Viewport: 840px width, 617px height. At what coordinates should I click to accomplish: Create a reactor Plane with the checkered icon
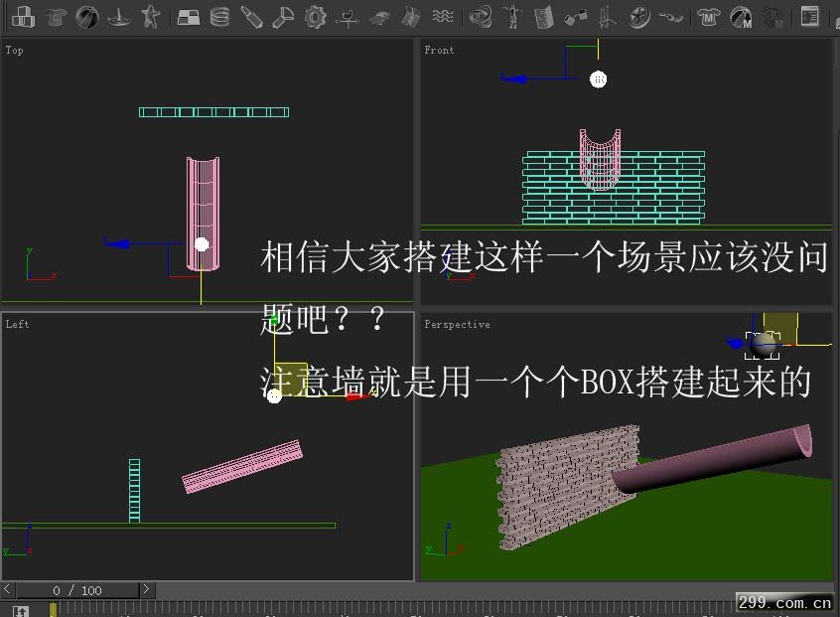(188, 17)
